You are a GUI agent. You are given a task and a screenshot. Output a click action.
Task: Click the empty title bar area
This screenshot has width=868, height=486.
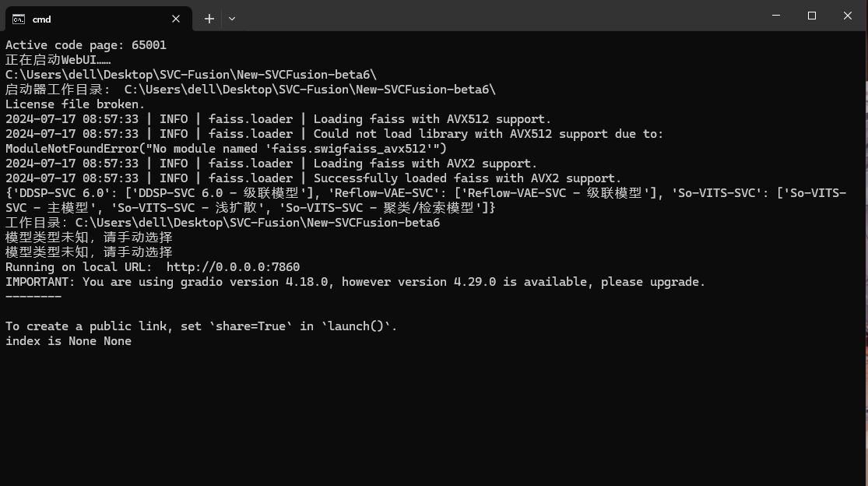tap(498, 16)
